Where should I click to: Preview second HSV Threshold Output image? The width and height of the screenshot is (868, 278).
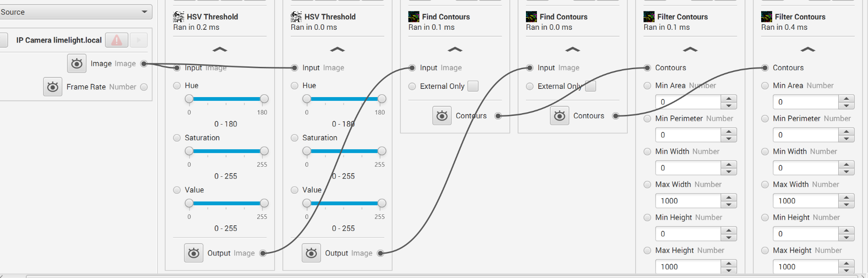[x=311, y=253]
